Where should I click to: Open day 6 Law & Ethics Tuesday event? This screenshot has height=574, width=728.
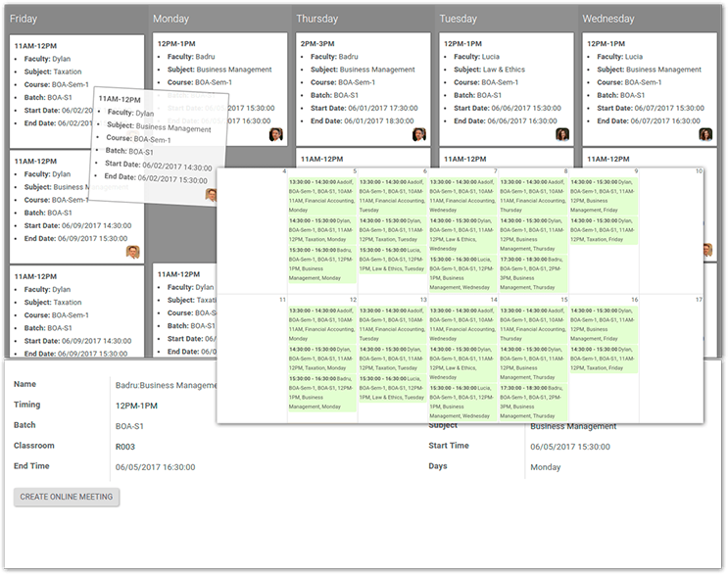click(x=392, y=260)
